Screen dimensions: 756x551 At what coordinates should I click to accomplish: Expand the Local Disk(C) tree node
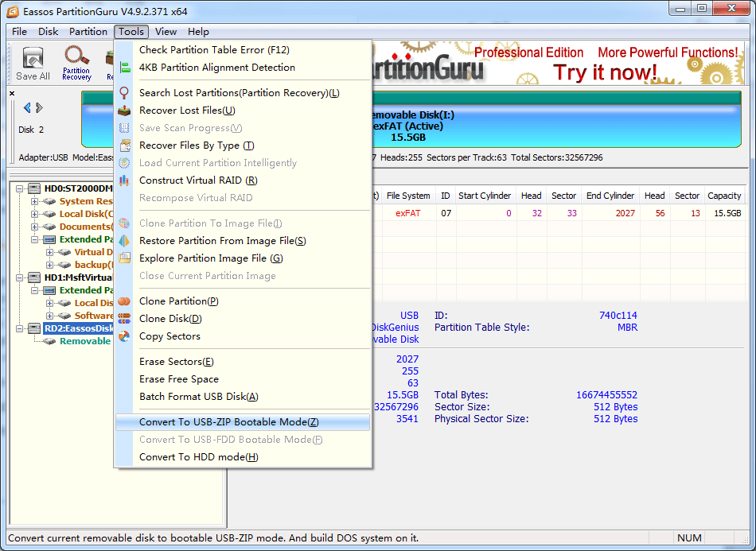tap(35, 214)
